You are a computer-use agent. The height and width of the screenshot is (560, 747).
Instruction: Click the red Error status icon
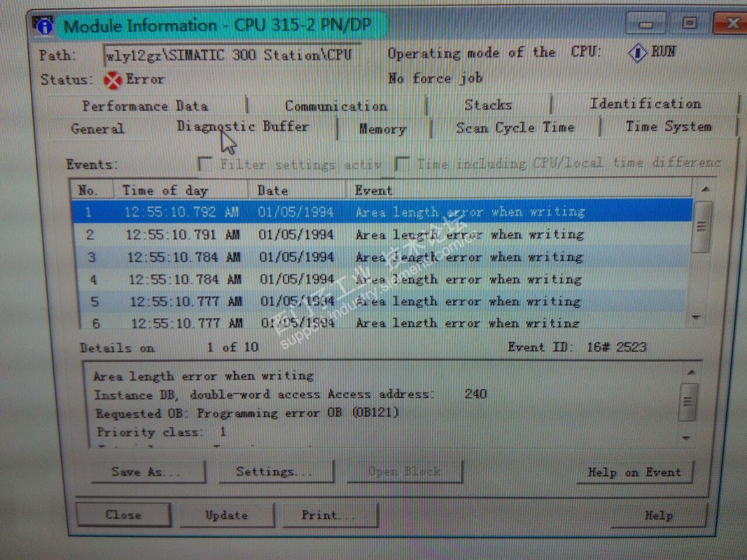pos(112,80)
